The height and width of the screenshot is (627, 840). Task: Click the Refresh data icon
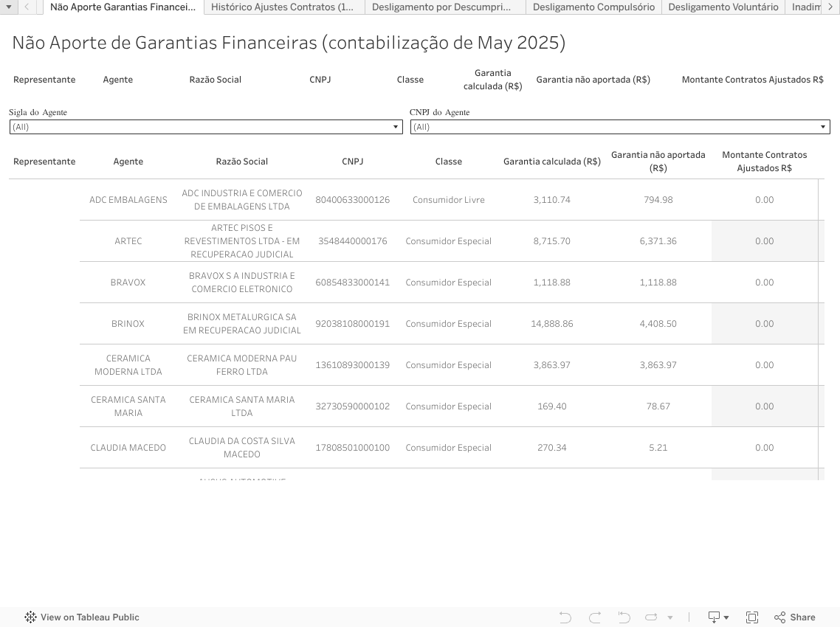(651, 617)
